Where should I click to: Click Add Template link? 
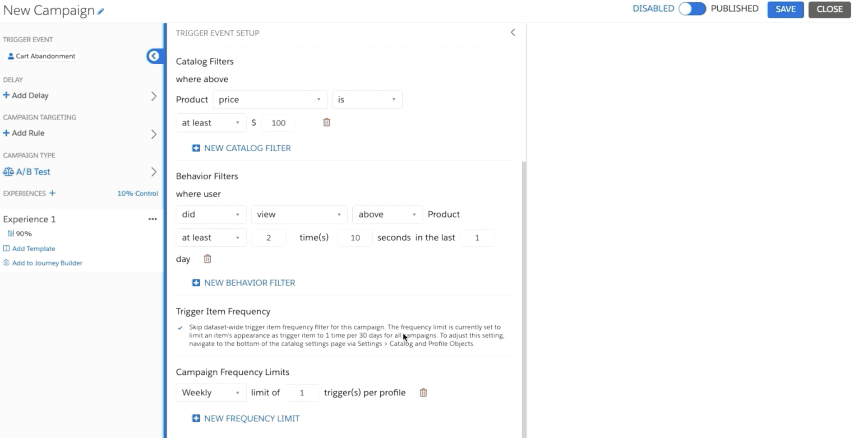point(33,249)
